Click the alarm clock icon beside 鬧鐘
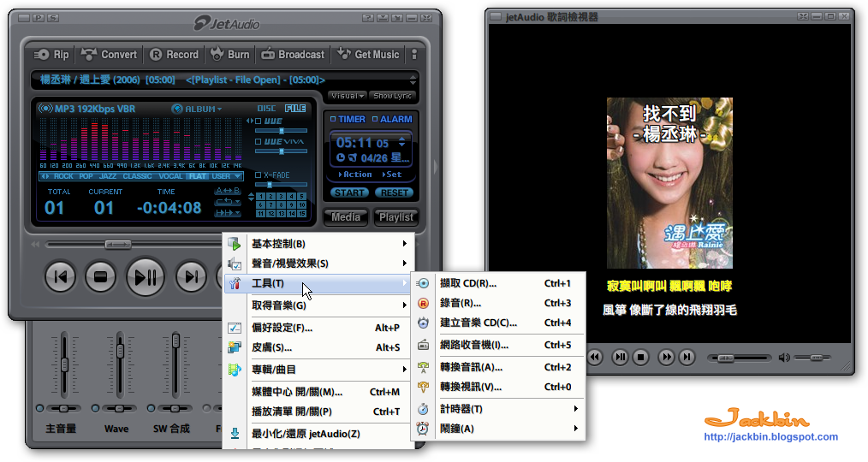The image size is (868, 462). (423, 429)
